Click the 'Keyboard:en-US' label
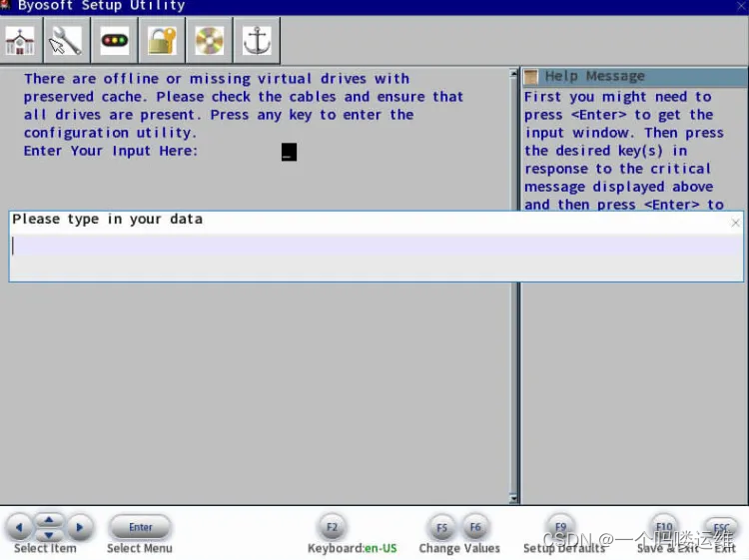 [353, 549]
